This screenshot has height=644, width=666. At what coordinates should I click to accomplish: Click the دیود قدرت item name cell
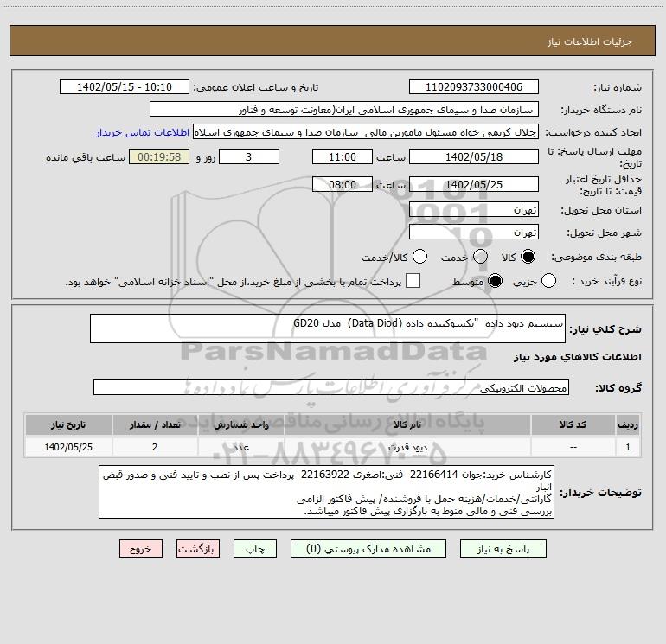(407, 447)
